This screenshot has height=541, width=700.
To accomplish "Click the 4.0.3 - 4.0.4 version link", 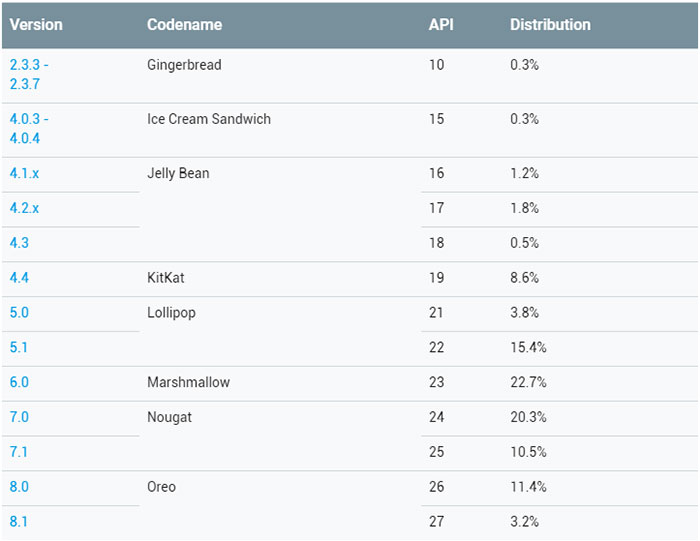I will 29,128.
